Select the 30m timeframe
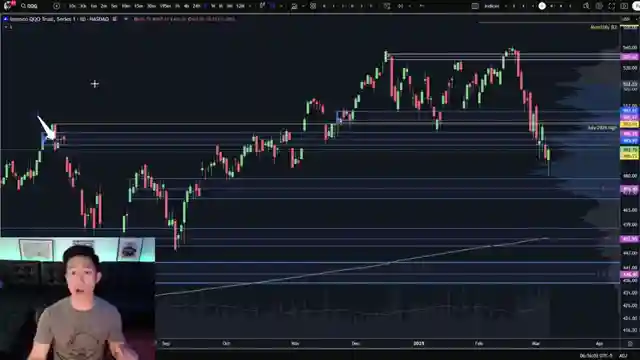The image size is (640, 360). pos(151,6)
